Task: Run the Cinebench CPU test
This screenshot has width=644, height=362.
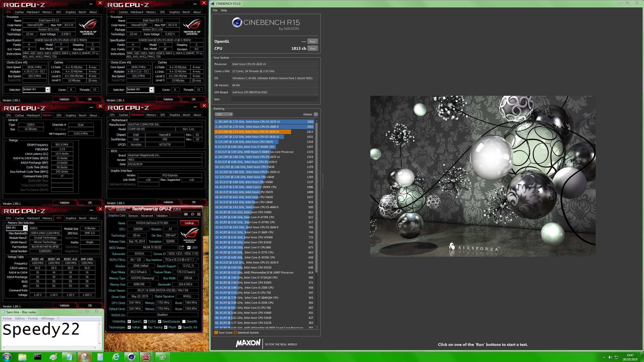Action: click(x=312, y=48)
